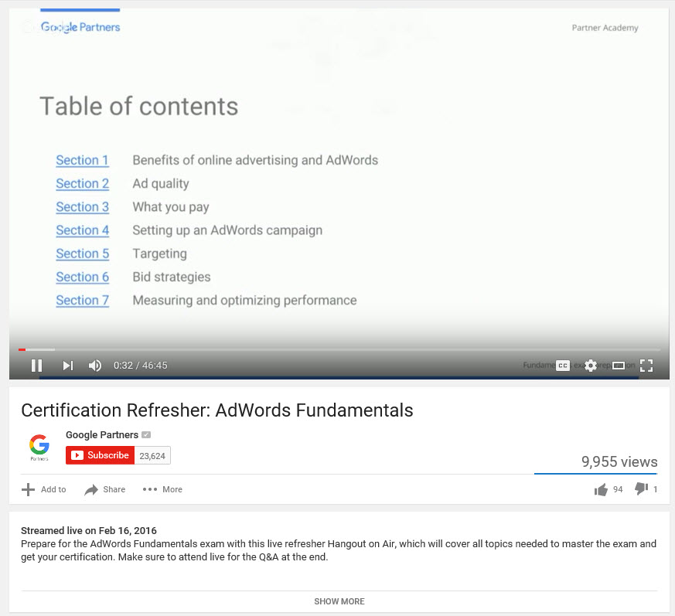Skip to the next video
675x616 pixels.
pos(67,366)
